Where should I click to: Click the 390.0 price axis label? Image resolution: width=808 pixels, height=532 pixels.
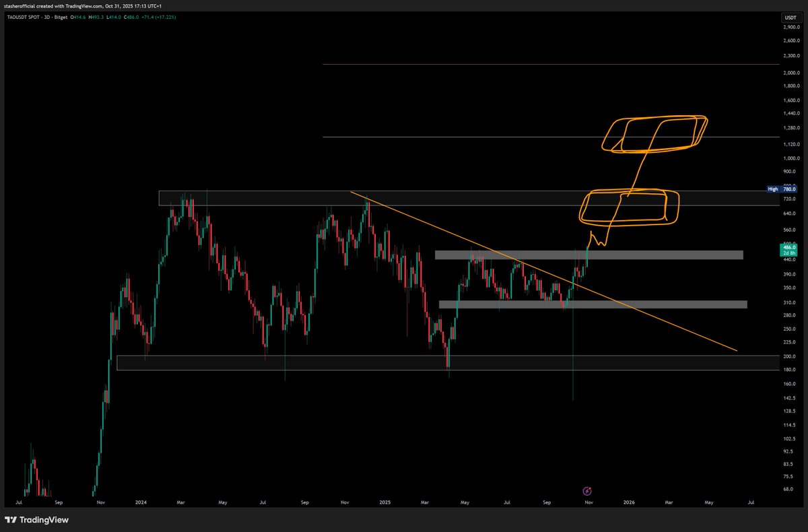click(x=790, y=274)
